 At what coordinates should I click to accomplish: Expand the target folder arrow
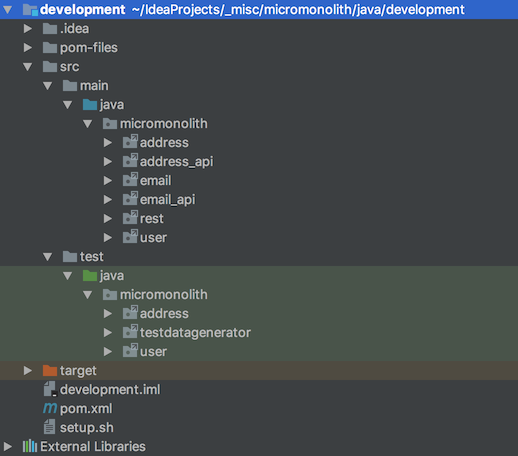tap(28, 370)
